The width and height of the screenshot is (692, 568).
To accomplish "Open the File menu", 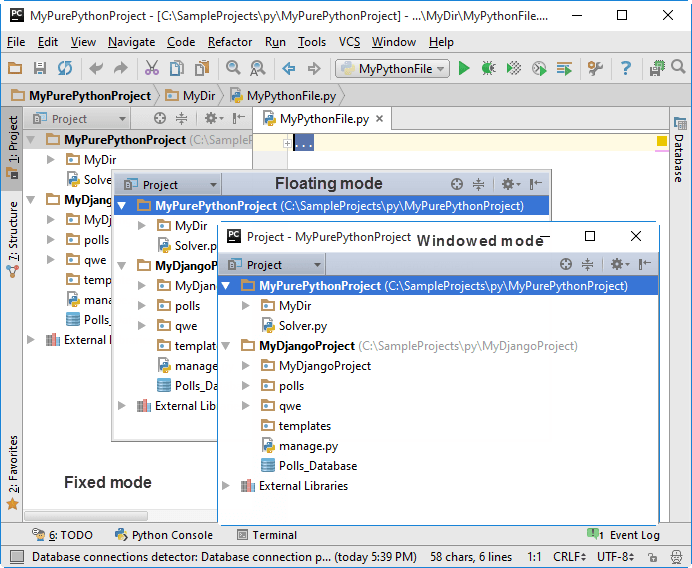I will coord(16,42).
